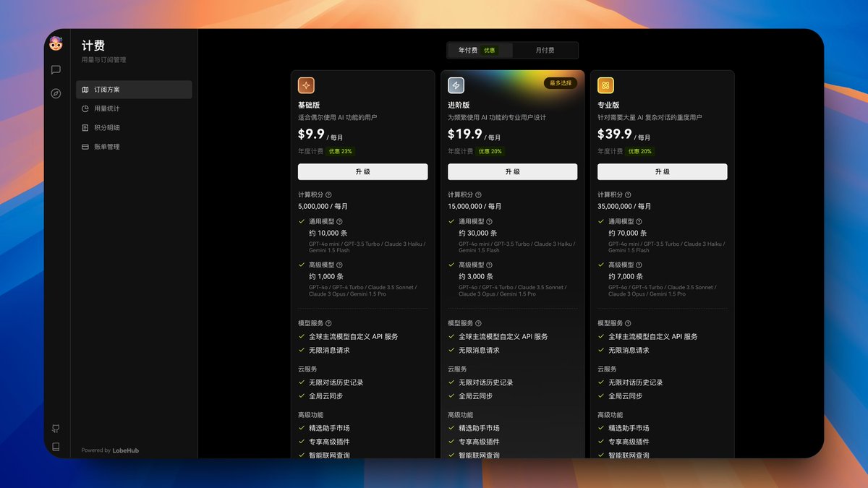Click the 专业版 atom plan icon

[605, 85]
